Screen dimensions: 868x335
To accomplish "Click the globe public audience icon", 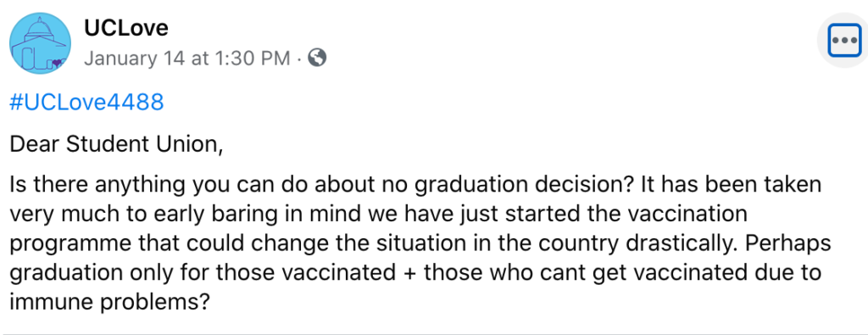I will pyautogui.click(x=317, y=58).
